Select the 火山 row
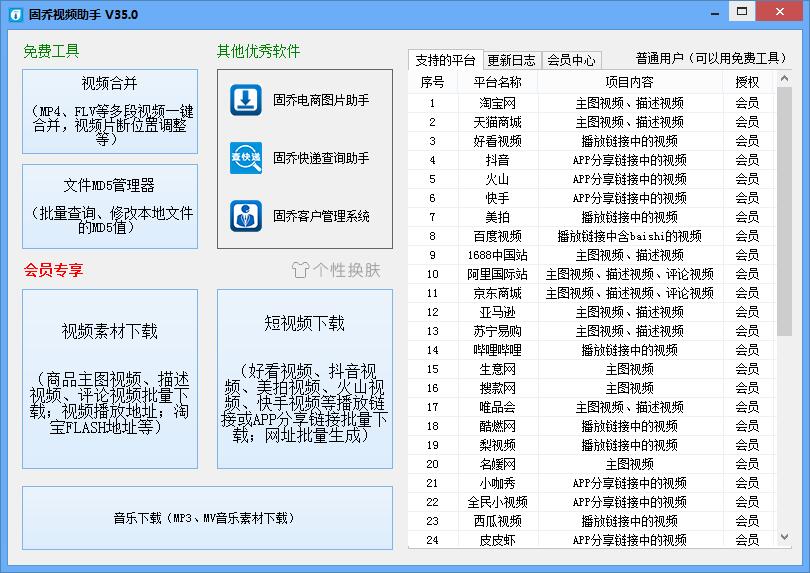Viewport: 810px width, 573px height. [592, 179]
